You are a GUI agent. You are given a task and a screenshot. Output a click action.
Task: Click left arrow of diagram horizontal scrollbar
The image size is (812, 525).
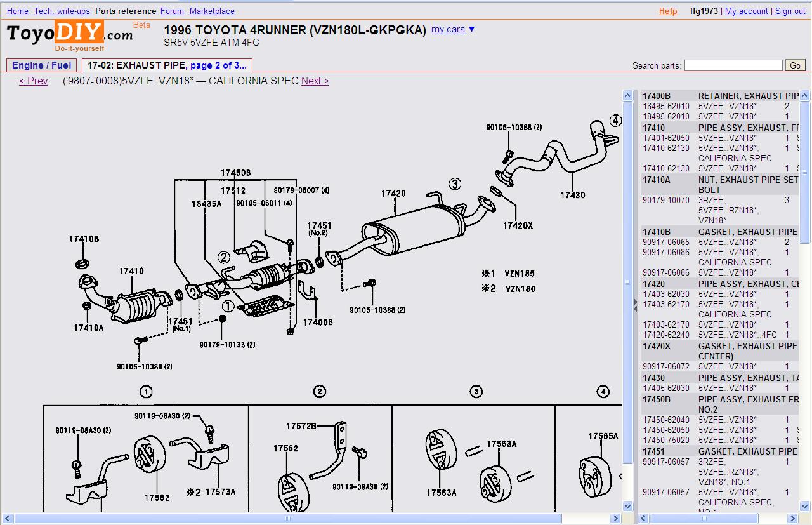click(7, 519)
